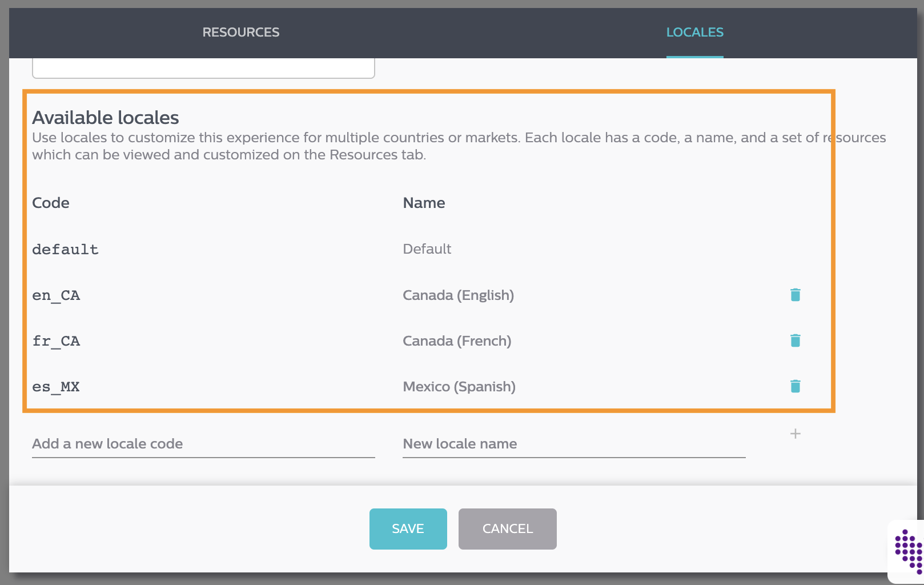Click the 'Code' column header
Viewport: 924px width, 585px height.
tap(51, 203)
